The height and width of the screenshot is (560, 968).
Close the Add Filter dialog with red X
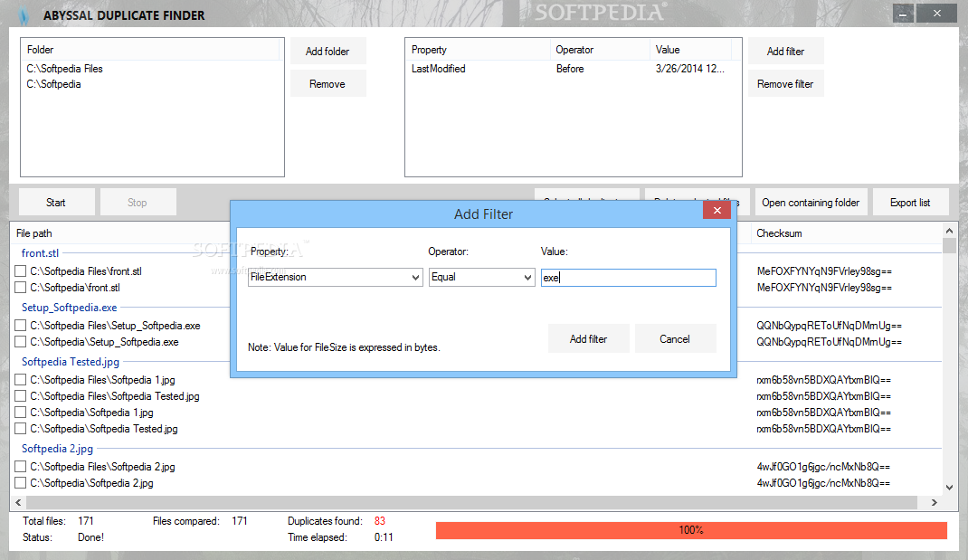(717, 211)
